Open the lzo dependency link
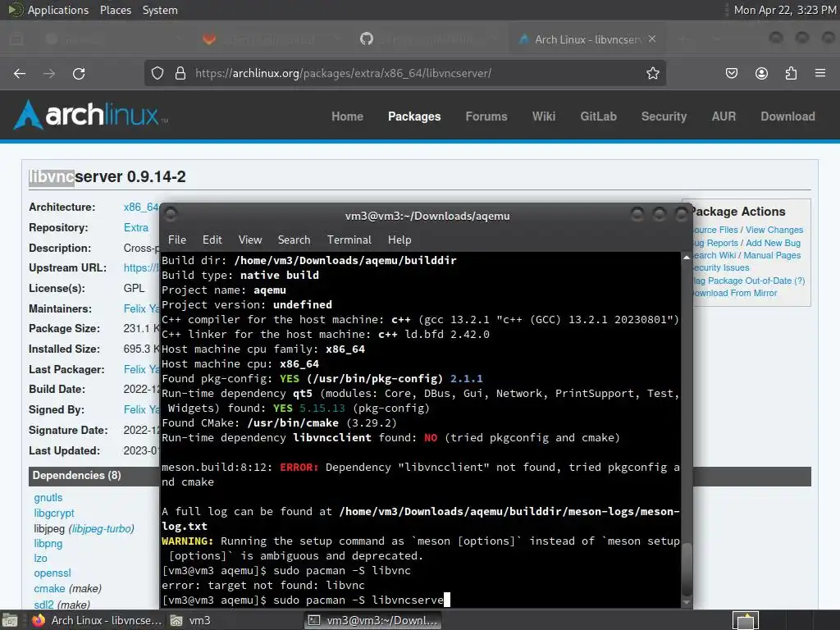The height and width of the screenshot is (630, 840). 41,558
